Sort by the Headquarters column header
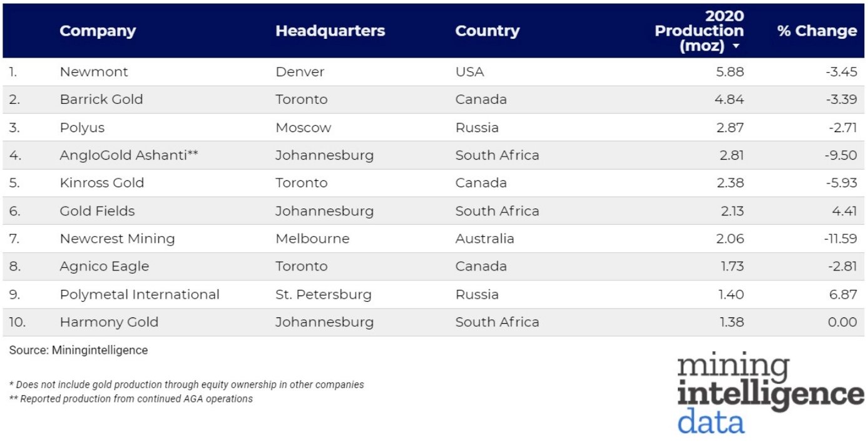868x442 pixels. point(330,31)
